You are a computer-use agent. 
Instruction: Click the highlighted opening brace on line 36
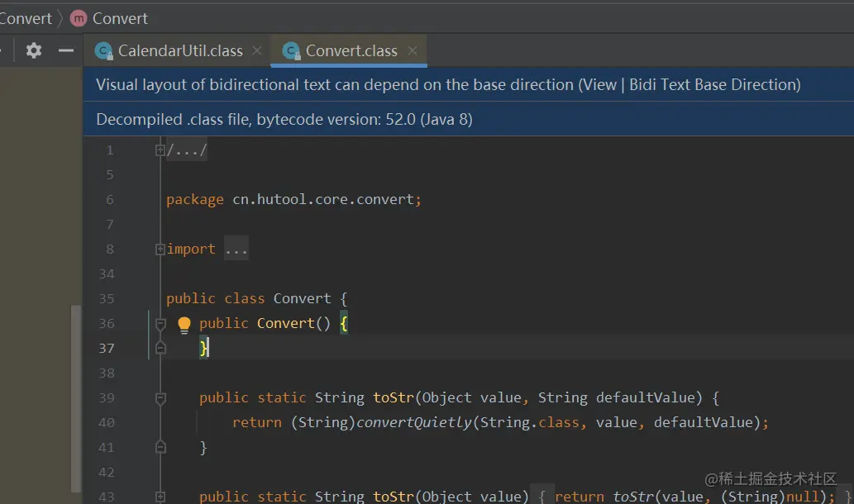[344, 324]
